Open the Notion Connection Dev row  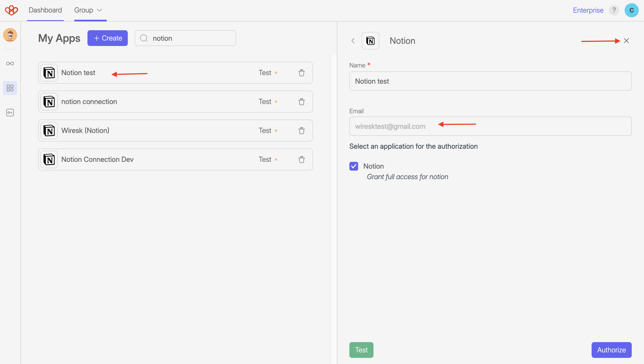point(175,160)
